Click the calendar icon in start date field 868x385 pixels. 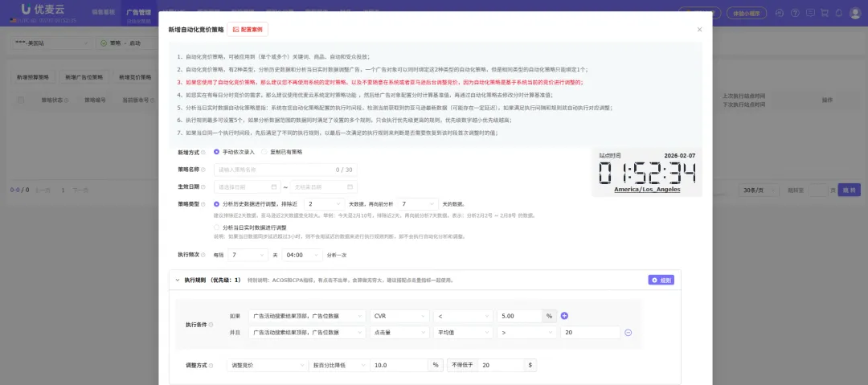click(273, 186)
